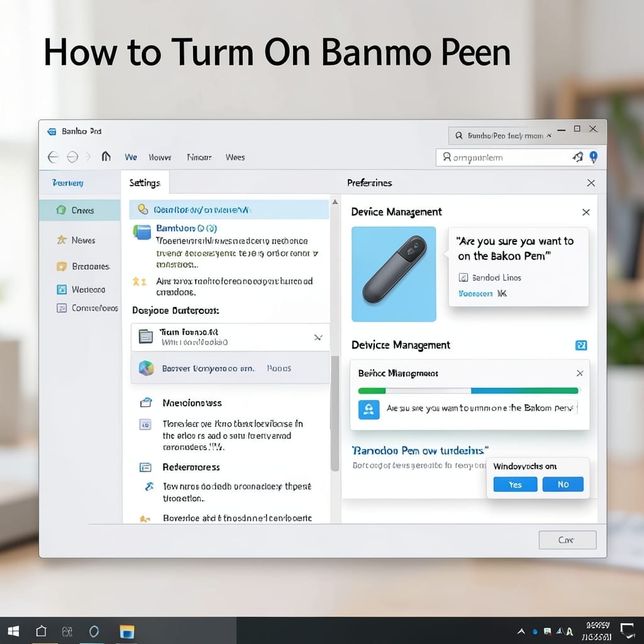
Task: Click the blue user icon in card
Action: 369,409
